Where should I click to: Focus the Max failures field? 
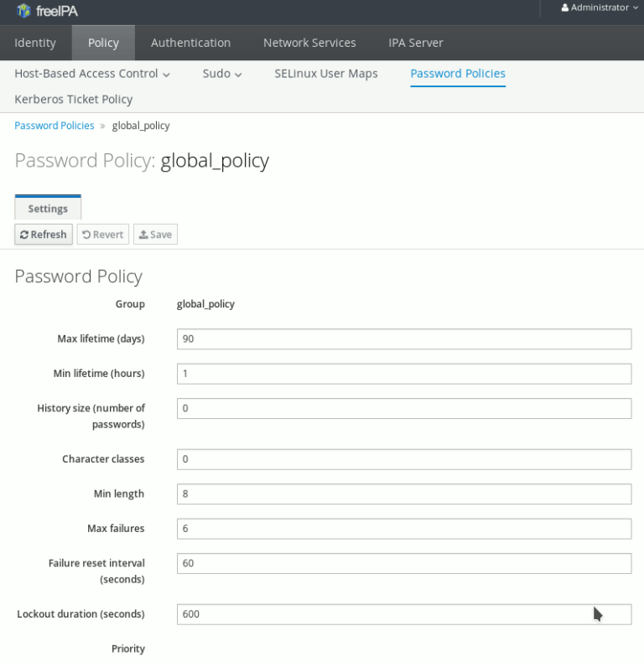404,529
